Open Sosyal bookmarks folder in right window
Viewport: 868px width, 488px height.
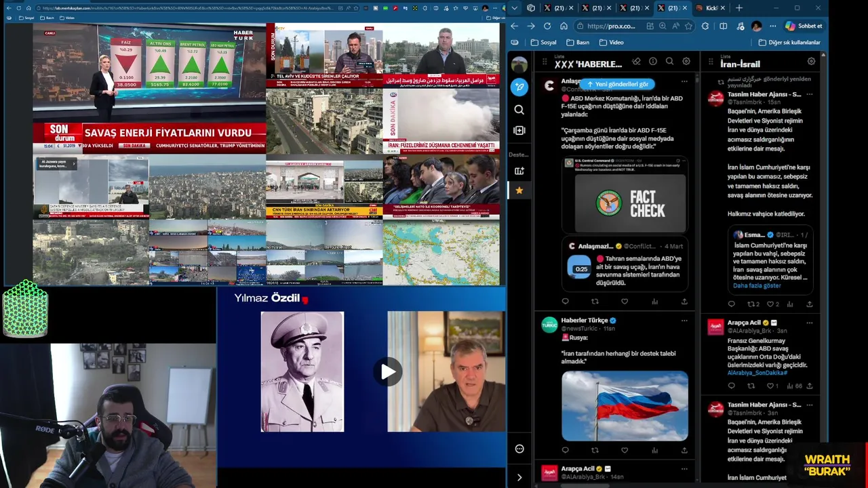tap(544, 42)
